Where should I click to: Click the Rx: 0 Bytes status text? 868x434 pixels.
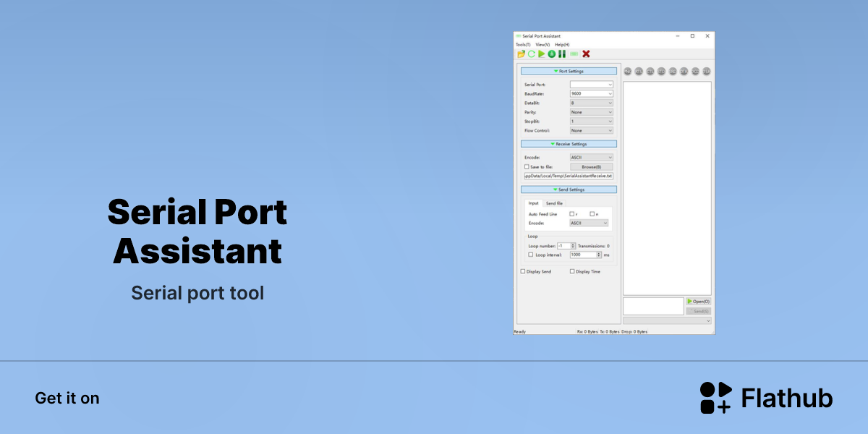587,331
